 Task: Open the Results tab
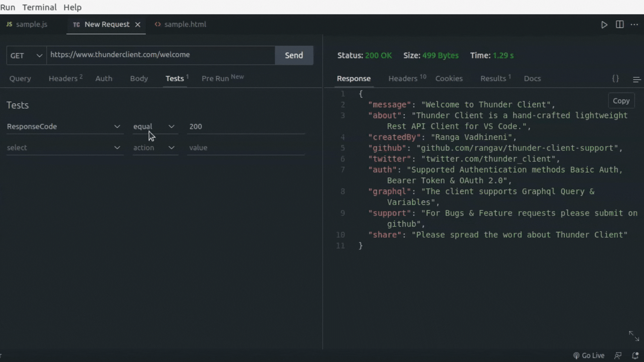(495, 78)
